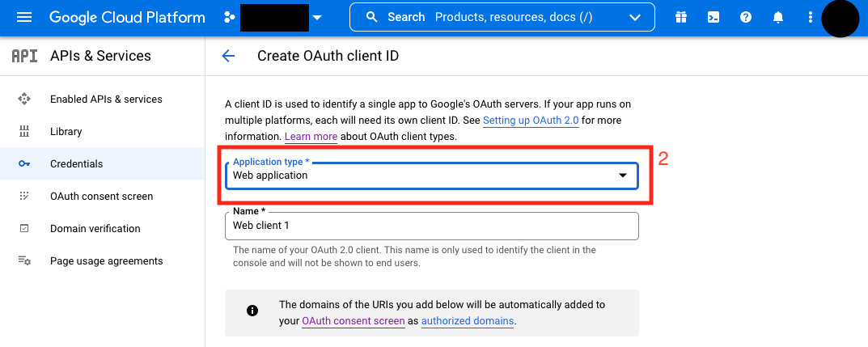Expand the search bar chevron

pos(635,18)
